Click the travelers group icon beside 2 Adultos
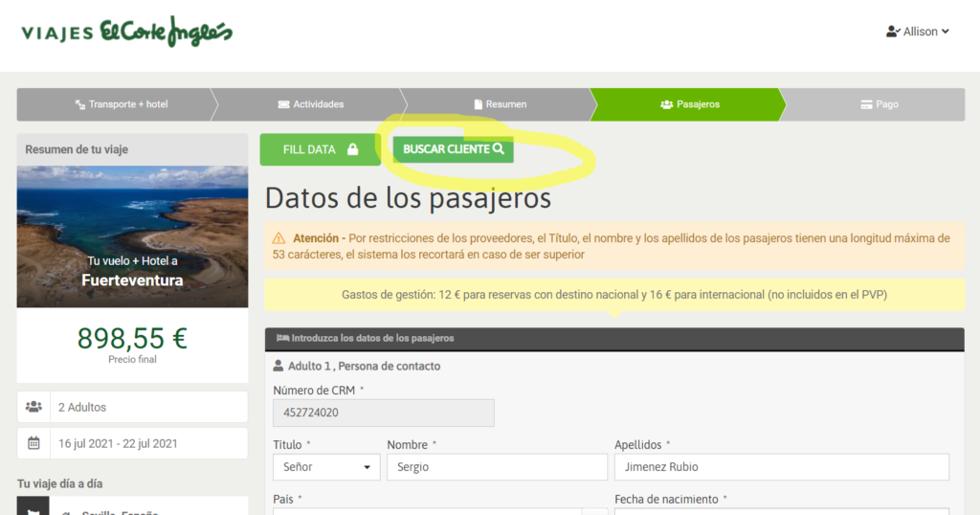The width and height of the screenshot is (980, 515). point(33,407)
